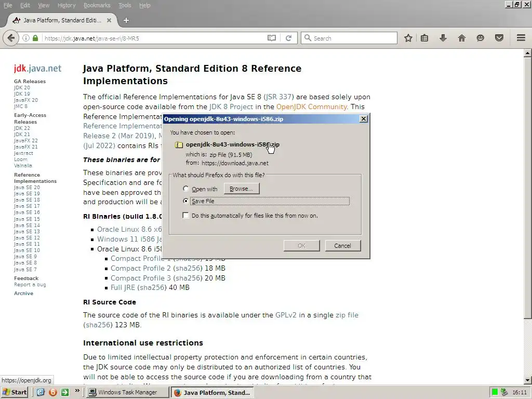532x399 pixels.
Task: Open the JavaFX 20 sidebar link
Action: (x=26, y=100)
